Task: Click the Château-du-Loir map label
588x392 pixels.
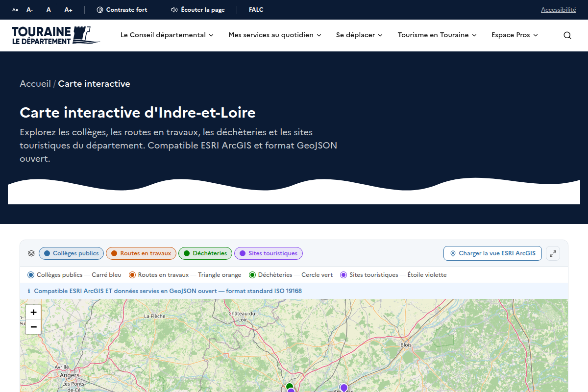Action: pyautogui.click(x=243, y=317)
